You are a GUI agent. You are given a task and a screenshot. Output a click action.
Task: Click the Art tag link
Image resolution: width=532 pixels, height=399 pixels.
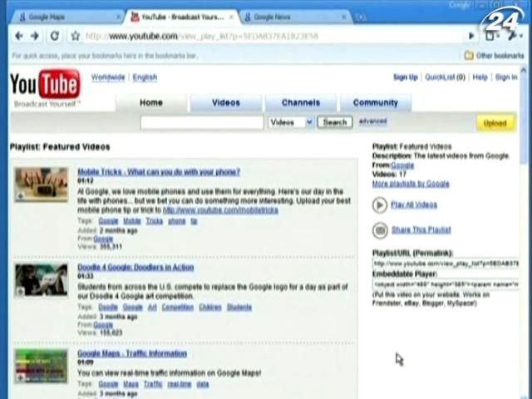(x=152, y=308)
